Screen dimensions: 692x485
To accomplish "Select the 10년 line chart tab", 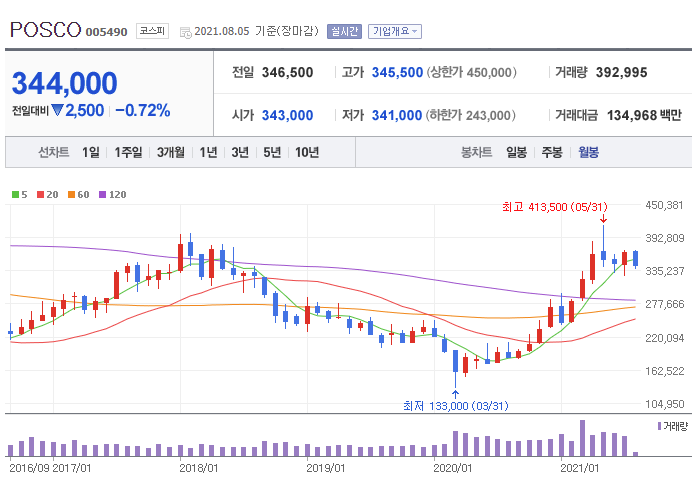I will click(x=307, y=152).
